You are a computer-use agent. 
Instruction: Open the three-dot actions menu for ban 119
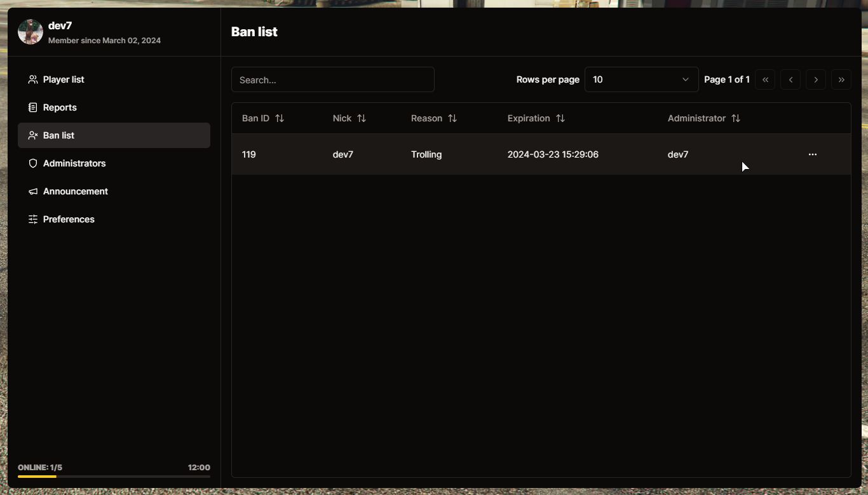pos(812,154)
